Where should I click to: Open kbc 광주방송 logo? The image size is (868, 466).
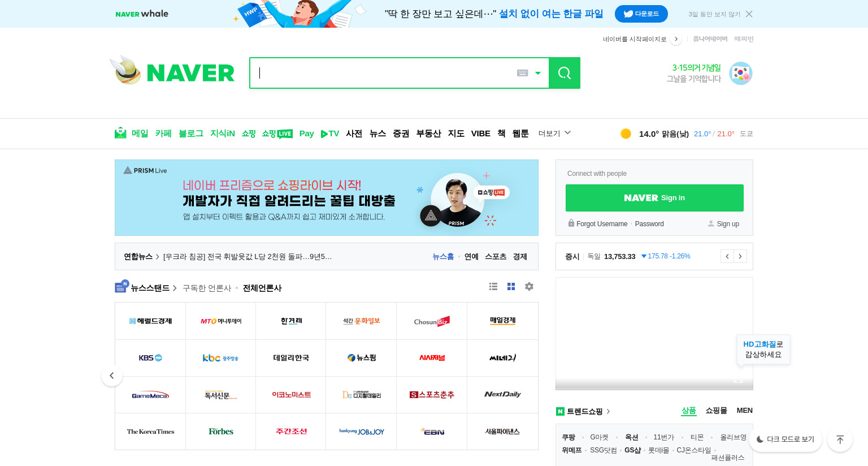(x=221, y=358)
